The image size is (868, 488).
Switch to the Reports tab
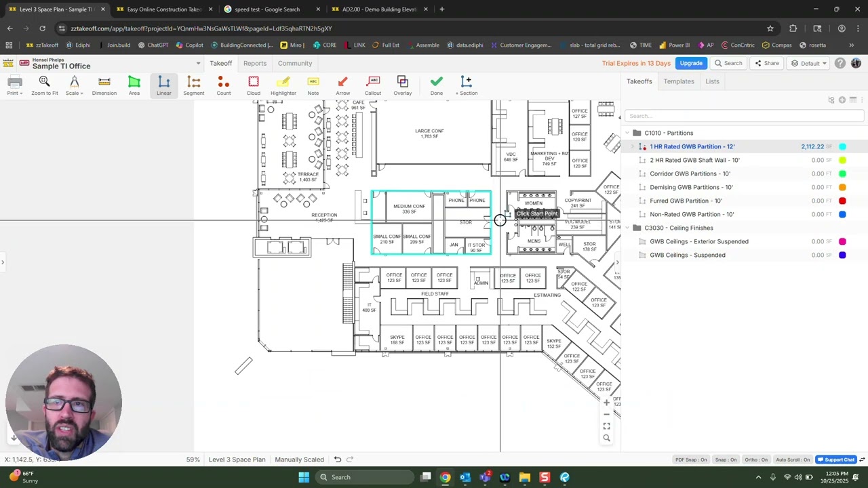255,63
